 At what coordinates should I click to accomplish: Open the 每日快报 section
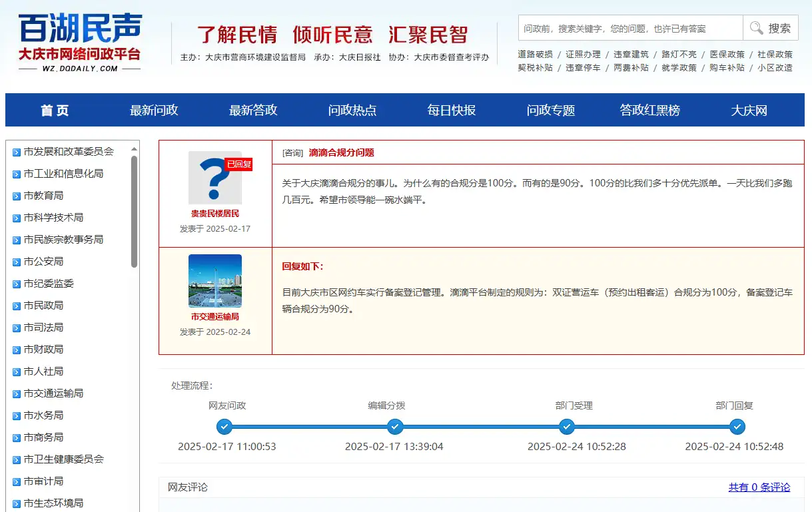point(450,110)
